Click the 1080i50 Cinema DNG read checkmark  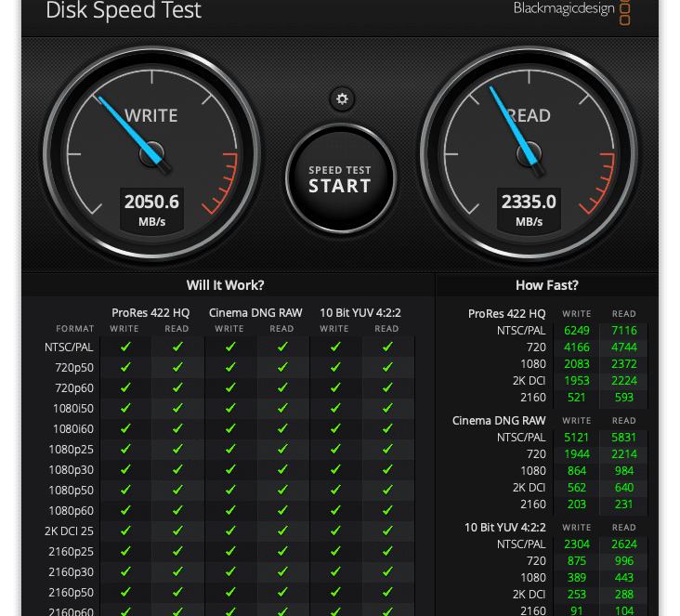point(282,408)
